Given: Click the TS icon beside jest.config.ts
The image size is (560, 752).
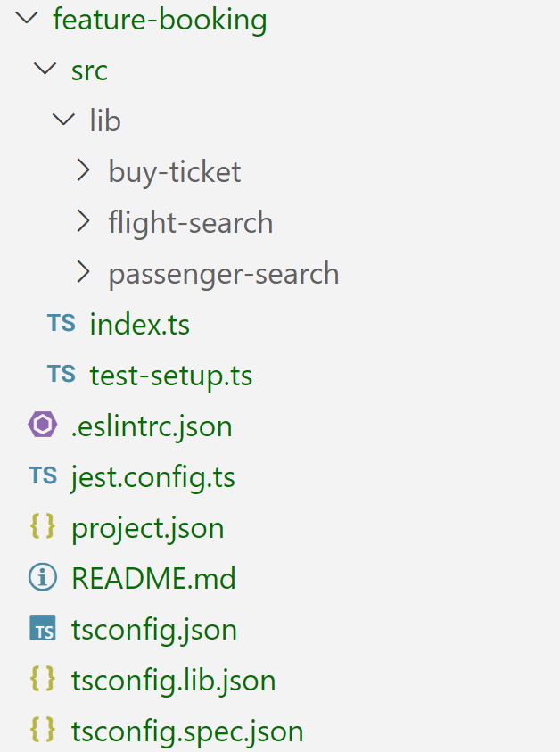Looking at the screenshot, I should (43, 475).
